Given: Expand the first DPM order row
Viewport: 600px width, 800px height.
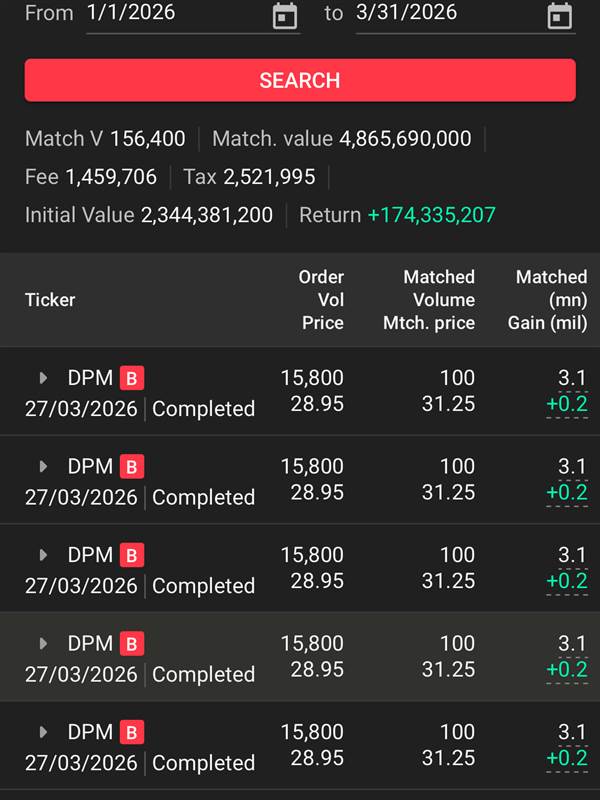Looking at the screenshot, I should pyautogui.click(x=43, y=378).
